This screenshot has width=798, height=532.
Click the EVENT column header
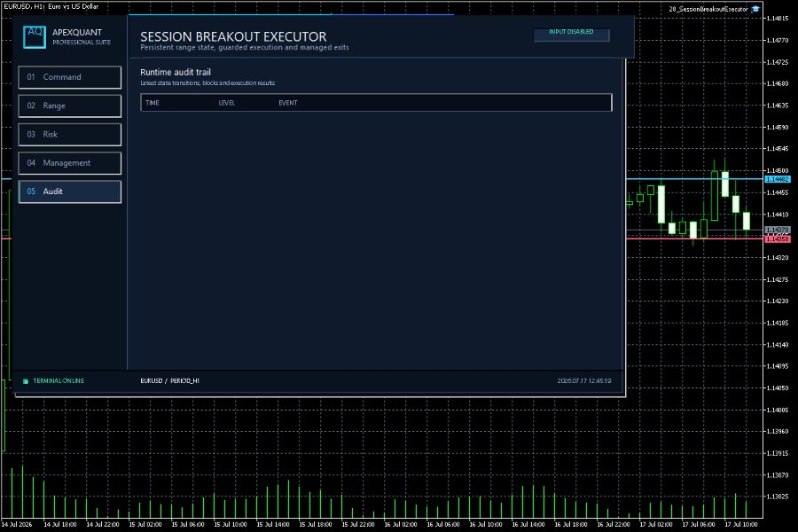pyautogui.click(x=287, y=103)
